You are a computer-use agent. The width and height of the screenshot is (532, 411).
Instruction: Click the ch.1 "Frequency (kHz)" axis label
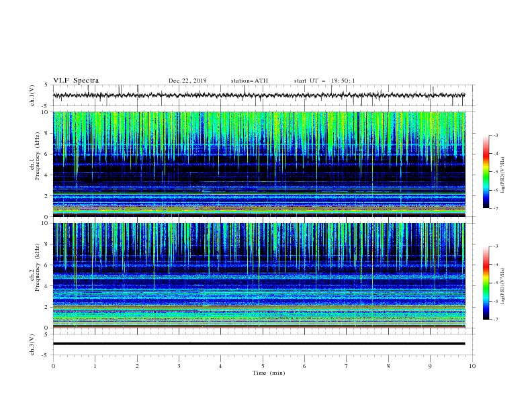point(38,156)
